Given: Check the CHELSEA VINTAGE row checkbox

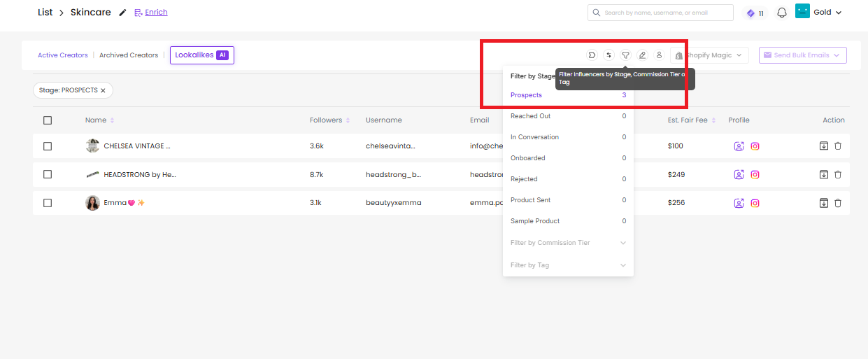Looking at the screenshot, I should tap(48, 146).
